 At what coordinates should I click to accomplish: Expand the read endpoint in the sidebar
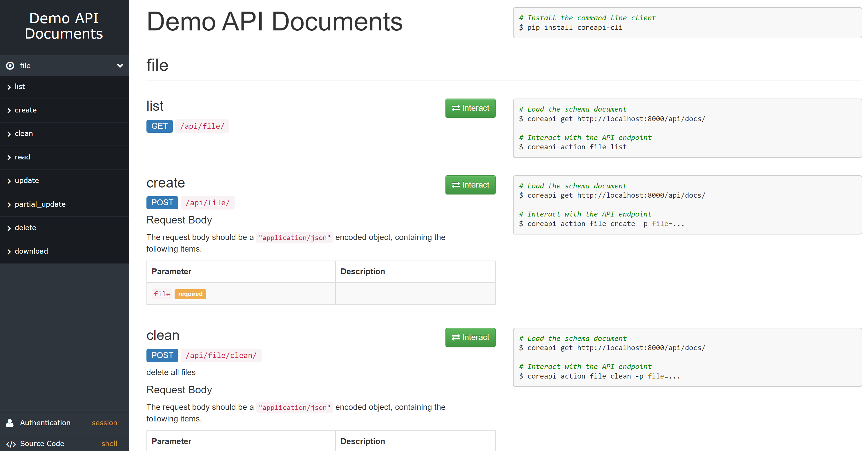pos(22,157)
